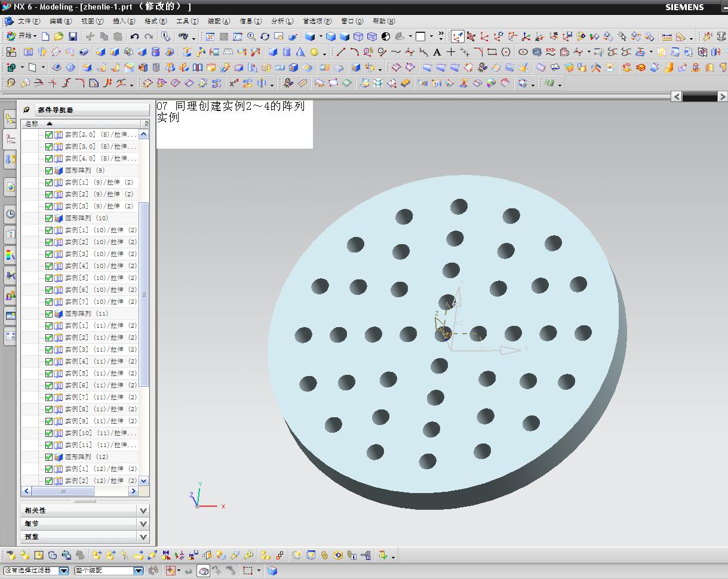Select the Point plus-sign tool

pyautogui.click(x=451, y=52)
